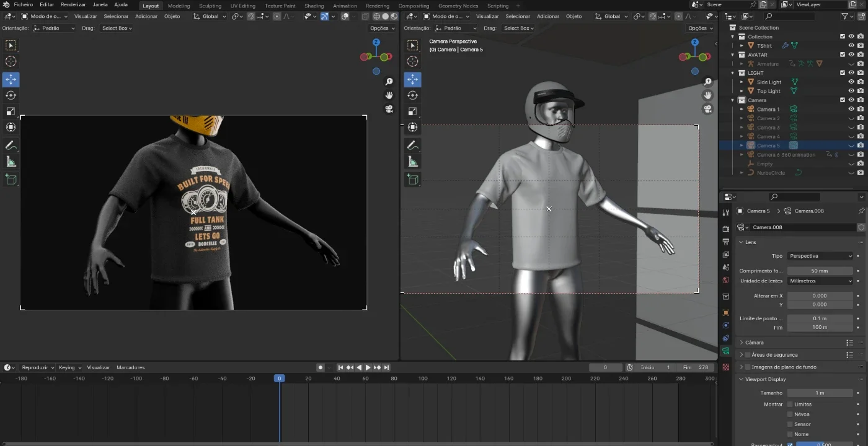Viewport: 868px width, 446px height.
Task: Toggle camera view icon in right viewport
Action: click(707, 109)
